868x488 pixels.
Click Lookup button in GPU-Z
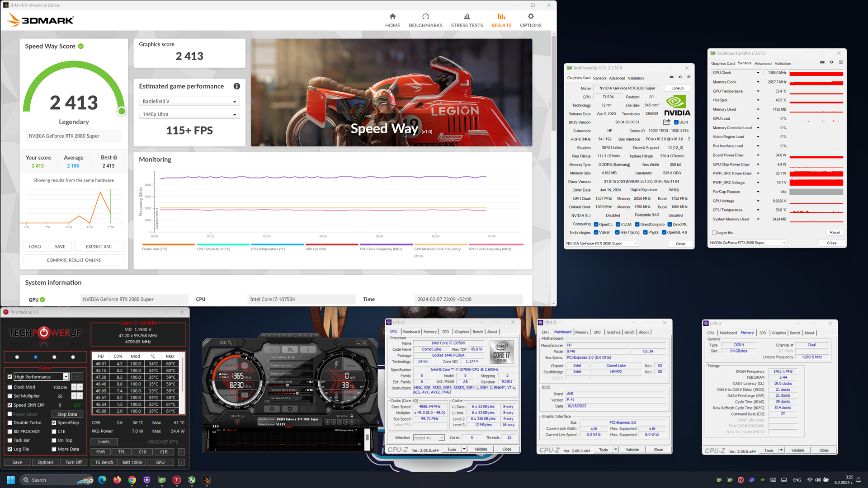pyautogui.click(x=677, y=88)
